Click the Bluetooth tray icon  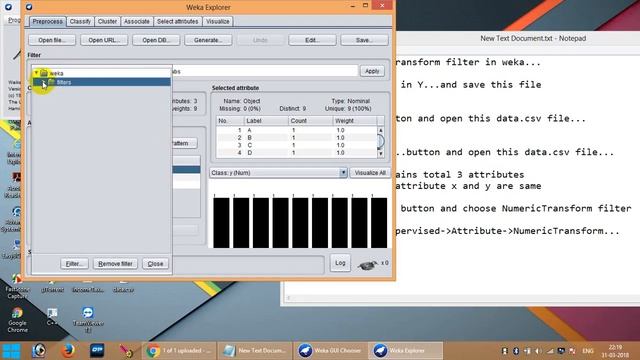click(516, 351)
